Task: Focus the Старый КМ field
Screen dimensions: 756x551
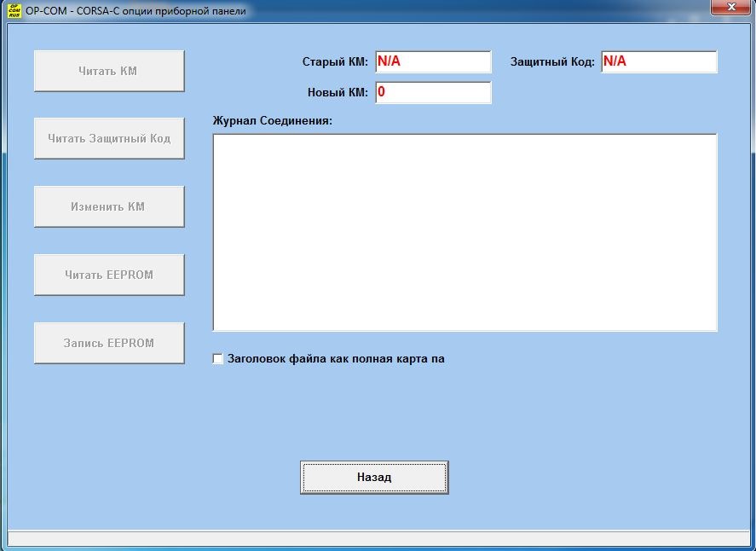Action: coord(434,61)
